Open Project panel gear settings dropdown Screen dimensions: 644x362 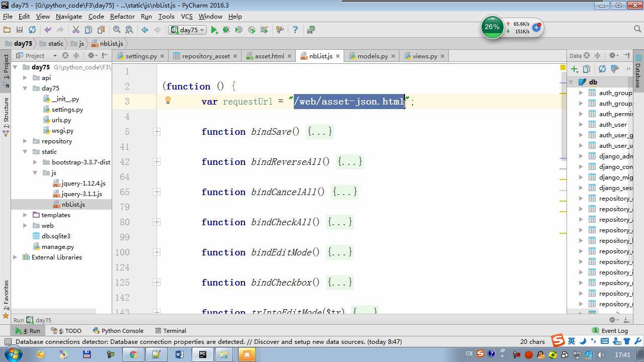click(x=92, y=56)
